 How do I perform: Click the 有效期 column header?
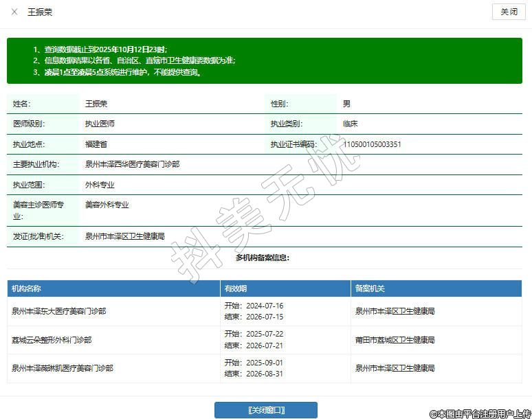point(235,288)
